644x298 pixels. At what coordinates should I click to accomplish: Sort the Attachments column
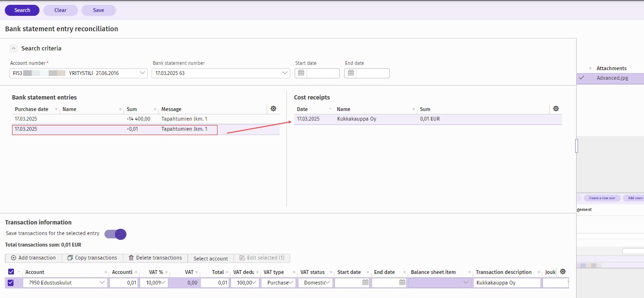591,68
